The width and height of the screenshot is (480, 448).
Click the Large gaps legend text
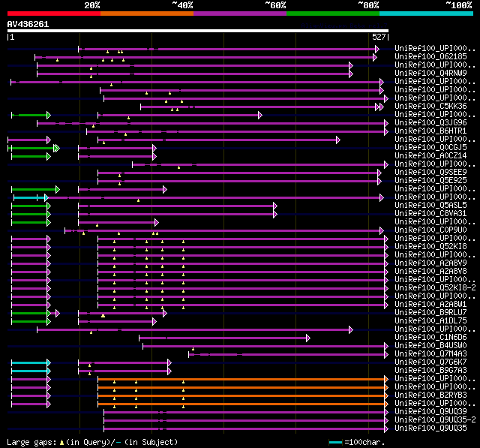click(31, 442)
